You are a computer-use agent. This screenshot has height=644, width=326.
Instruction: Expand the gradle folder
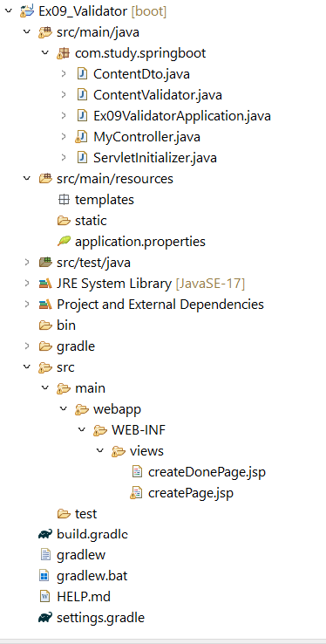coord(27,346)
